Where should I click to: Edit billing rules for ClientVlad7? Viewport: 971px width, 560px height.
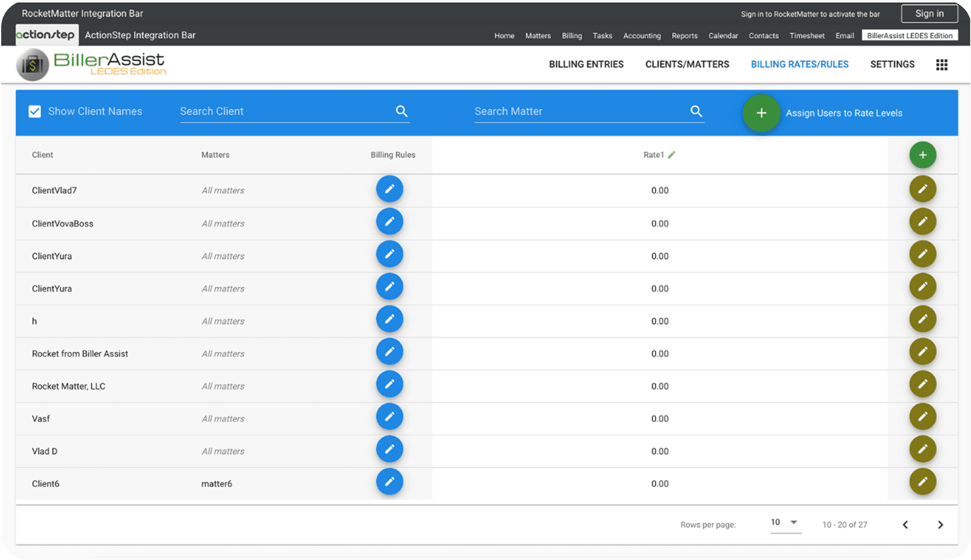pyautogui.click(x=389, y=189)
